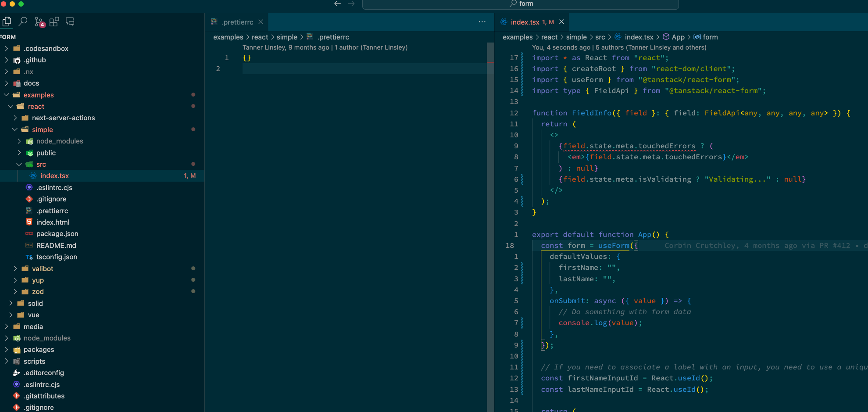Screen dimensions: 868x412
Task: Open more actions menu for .prettierrc editor
Action: pos(482,22)
